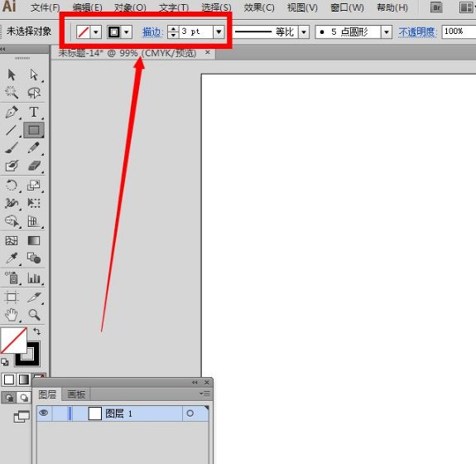Select the Free Transform tool
476x464 pixels.
[34, 203]
